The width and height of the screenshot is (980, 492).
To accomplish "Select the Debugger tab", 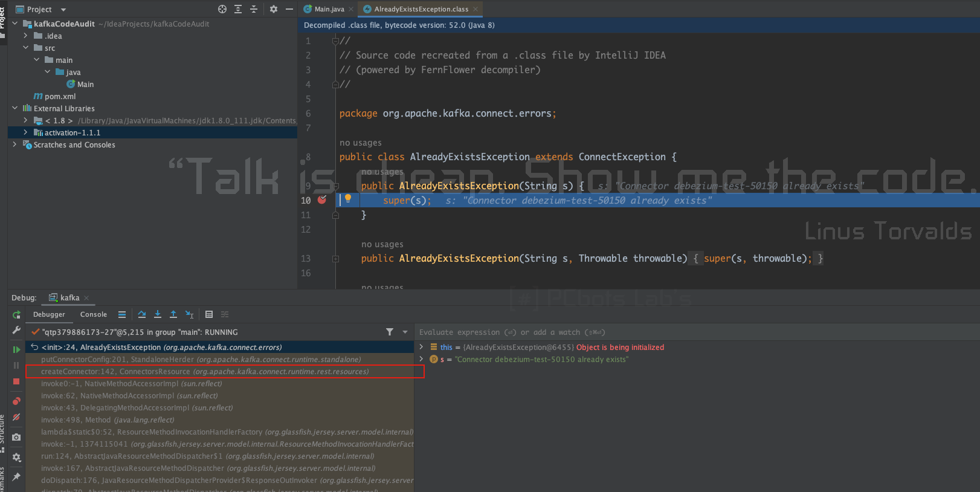I will coord(49,314).
